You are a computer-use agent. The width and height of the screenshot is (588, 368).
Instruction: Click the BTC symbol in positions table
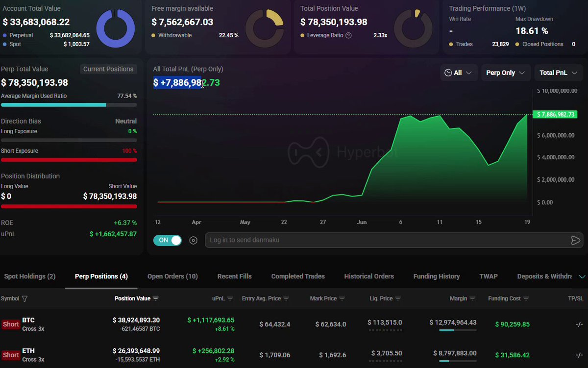tap(28, 320)
